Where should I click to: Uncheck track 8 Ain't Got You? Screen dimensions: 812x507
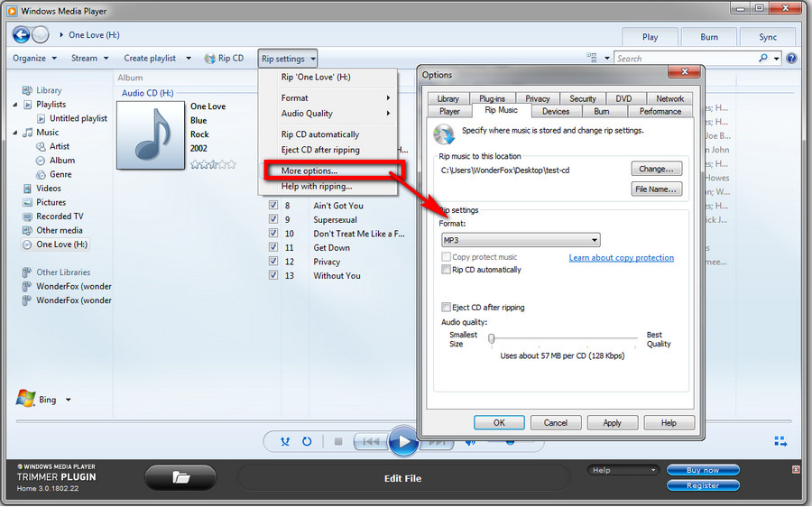(x=272, y=205)
